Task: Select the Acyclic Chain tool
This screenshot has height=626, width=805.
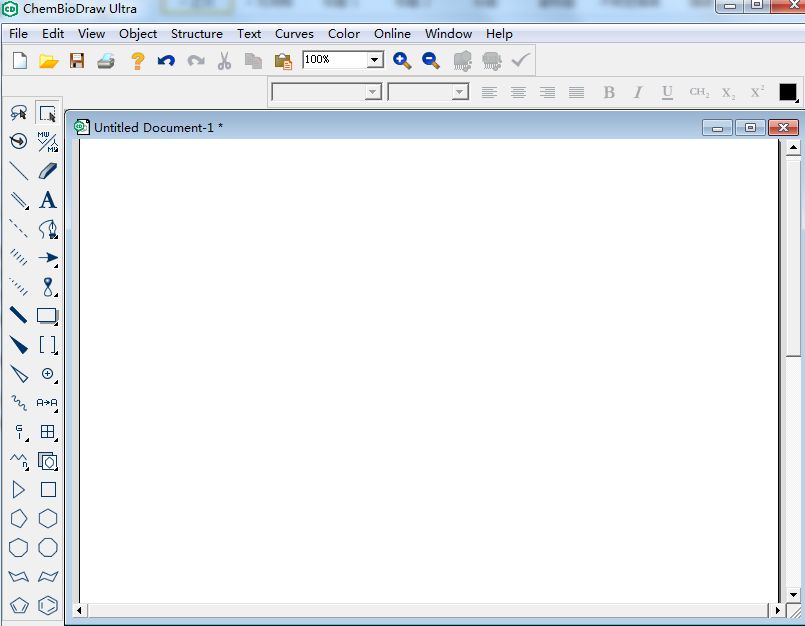Action: (x=19, y=461)
